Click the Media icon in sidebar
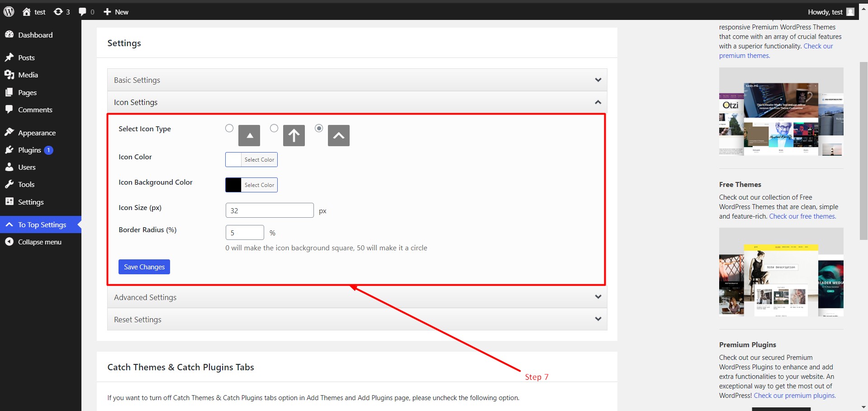Screen dimensions: 868x411 coord(9,75)
